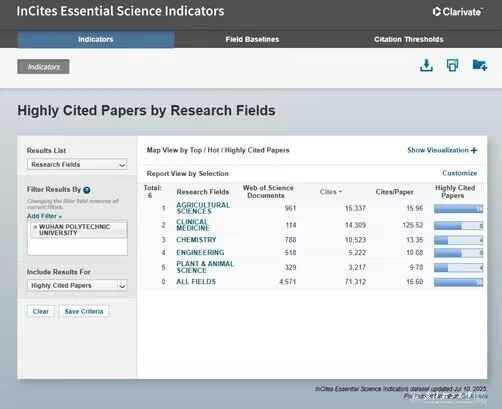Screen dimensions: 502x409
Task: Click the plus icon beside Show Visualization
Action: 474,150
